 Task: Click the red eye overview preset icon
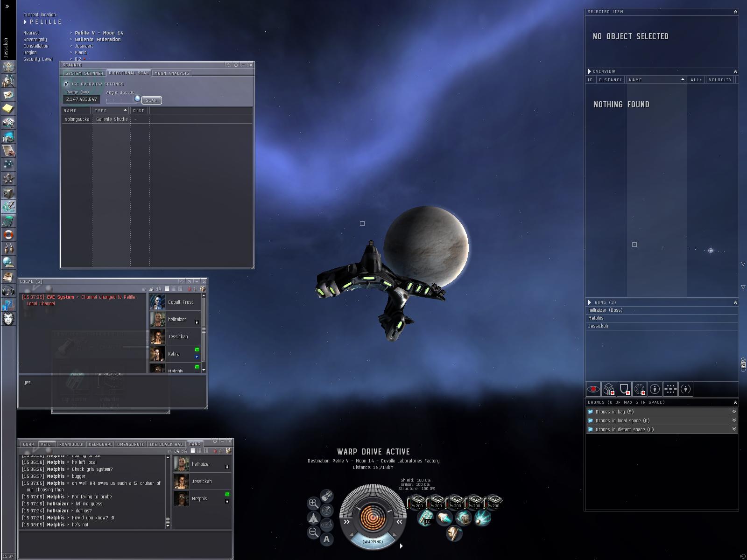pos(593,389)
